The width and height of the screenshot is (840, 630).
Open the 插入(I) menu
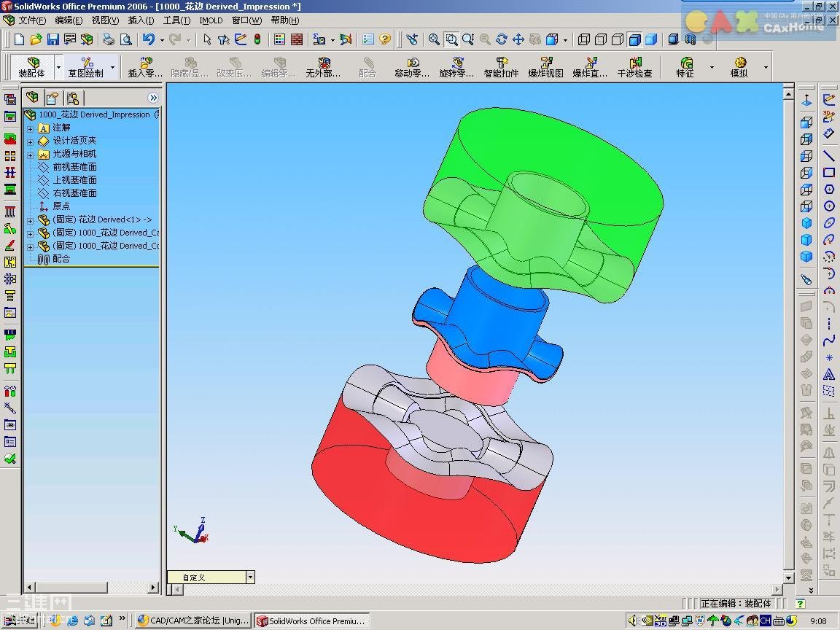click(141, 20)
